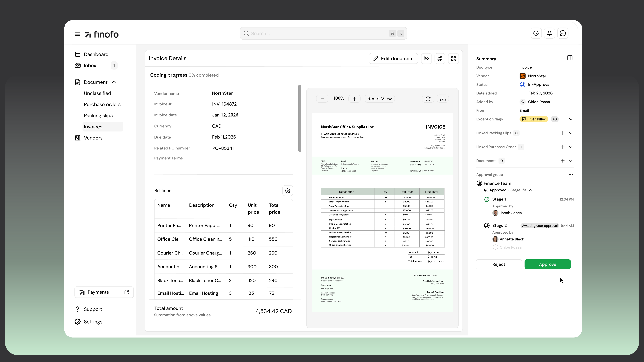Open Vendors from the sidebar
Image resolution: width=644 pixels, height=362 pixels.
93,138
